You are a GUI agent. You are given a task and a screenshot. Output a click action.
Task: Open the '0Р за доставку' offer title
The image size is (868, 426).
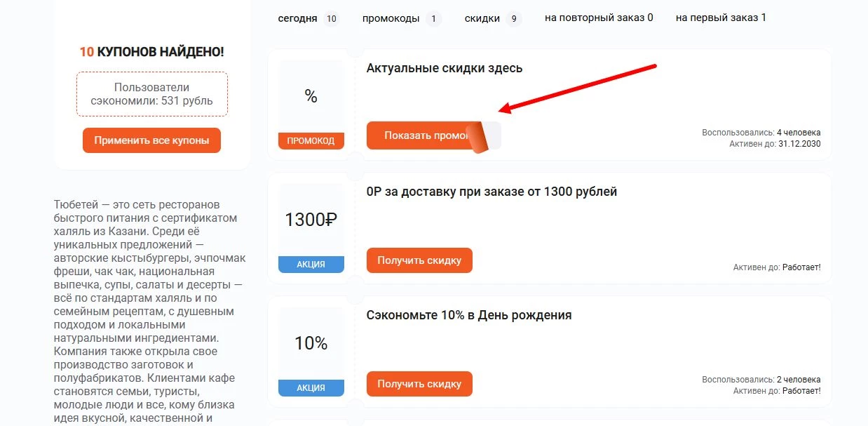pyautogui.click(x=491, y=191)
